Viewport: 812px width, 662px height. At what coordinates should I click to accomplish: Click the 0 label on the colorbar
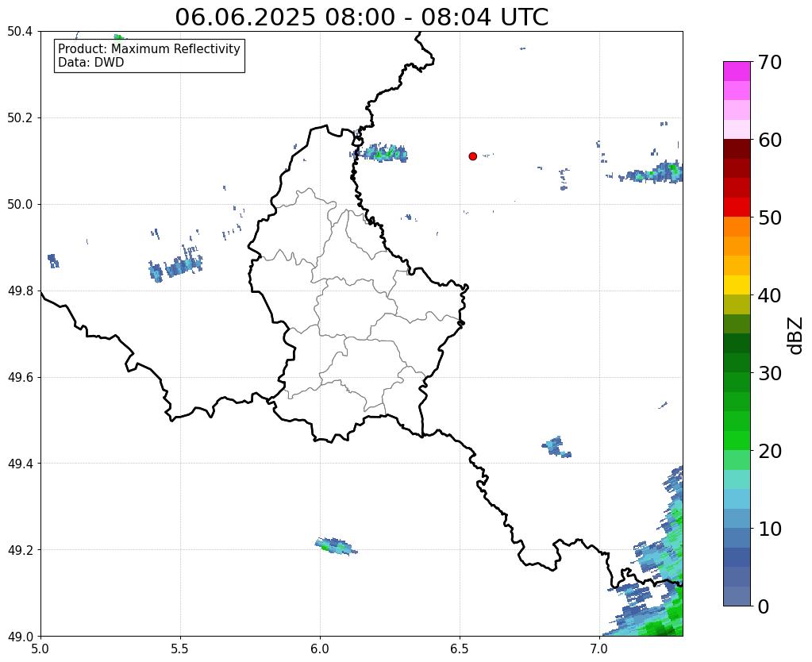pyautogui.click(x=764, y=606)
